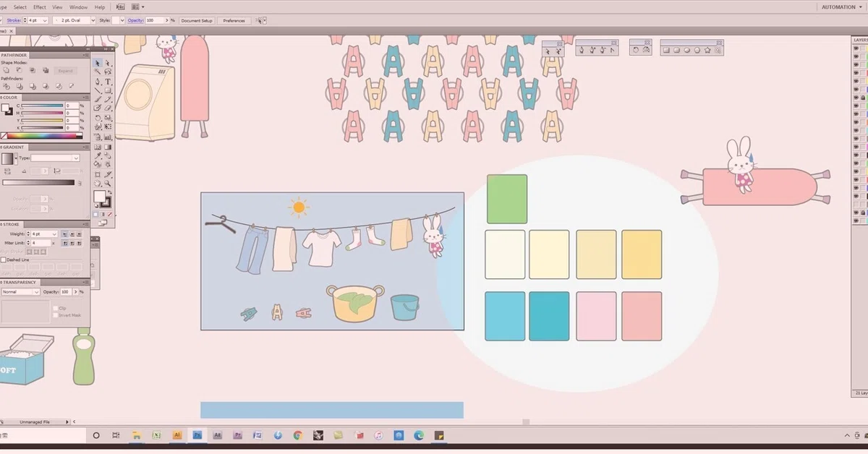Open the arrange documents icon
This screenshot has height=454, width=868.
click(x=137, y=7)
